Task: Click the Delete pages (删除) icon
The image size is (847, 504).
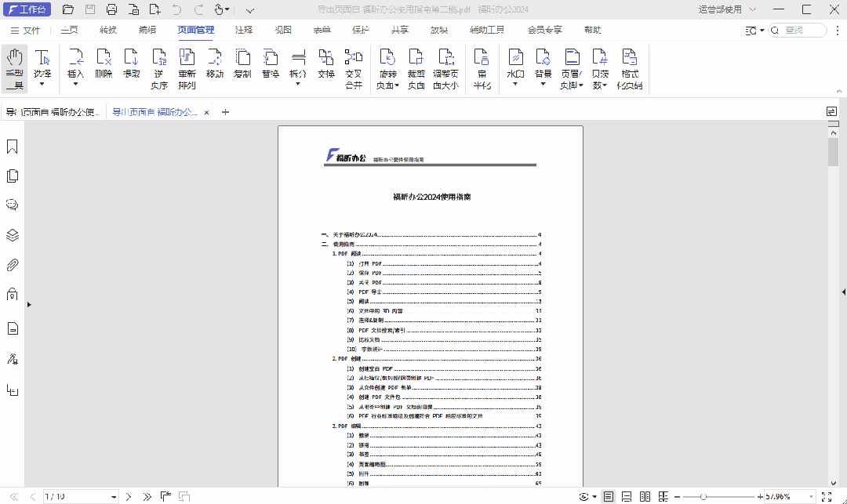Action: point(104,63)
